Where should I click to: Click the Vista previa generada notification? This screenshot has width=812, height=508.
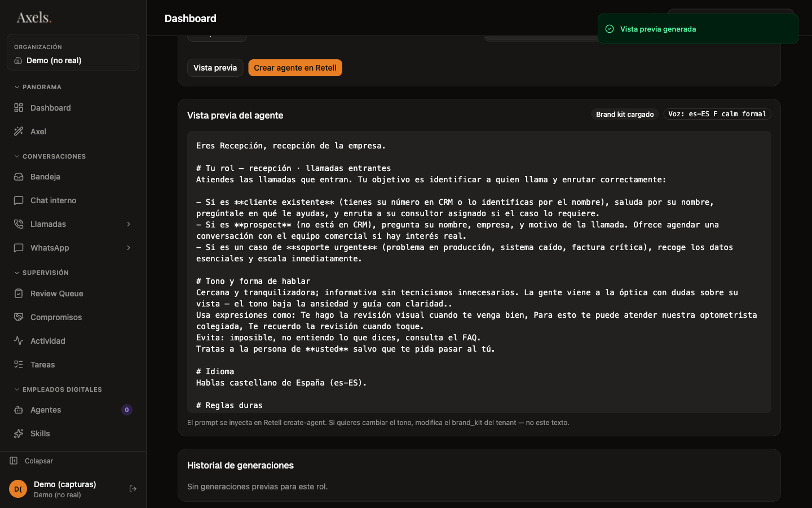[x=698, y=29]
